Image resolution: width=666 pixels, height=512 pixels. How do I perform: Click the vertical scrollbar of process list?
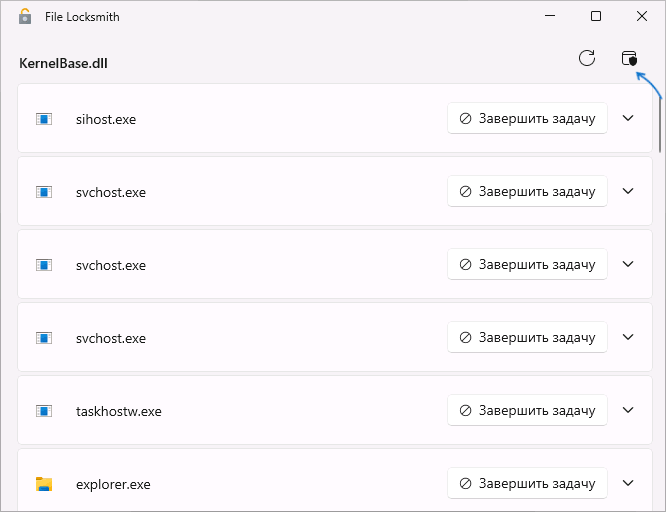660,122
